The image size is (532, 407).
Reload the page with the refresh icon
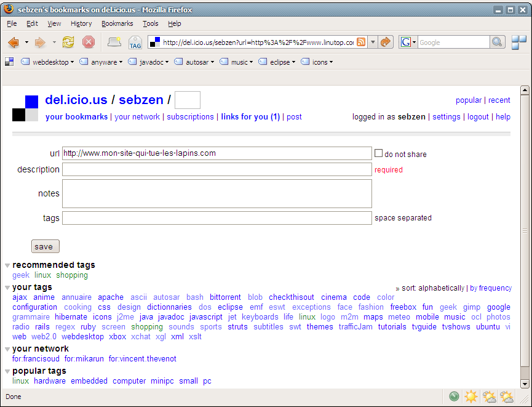(x=68, y=42)
